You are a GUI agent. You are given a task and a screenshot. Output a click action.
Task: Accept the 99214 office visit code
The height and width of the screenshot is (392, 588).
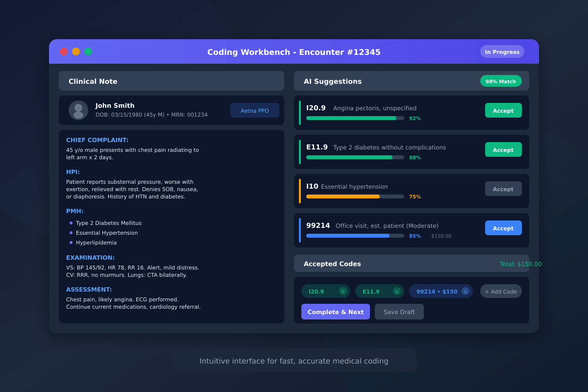pos(503,228)
